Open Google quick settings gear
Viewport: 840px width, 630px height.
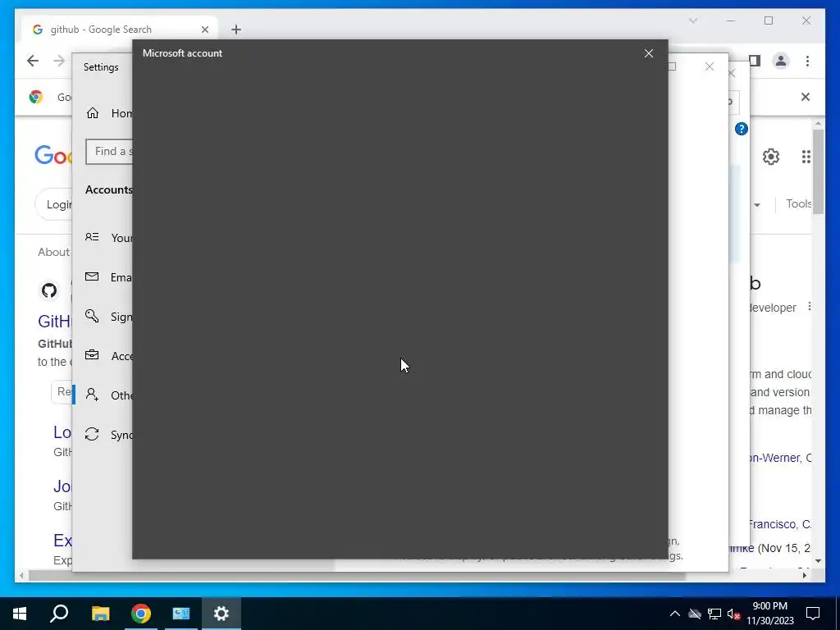(770, 157)
